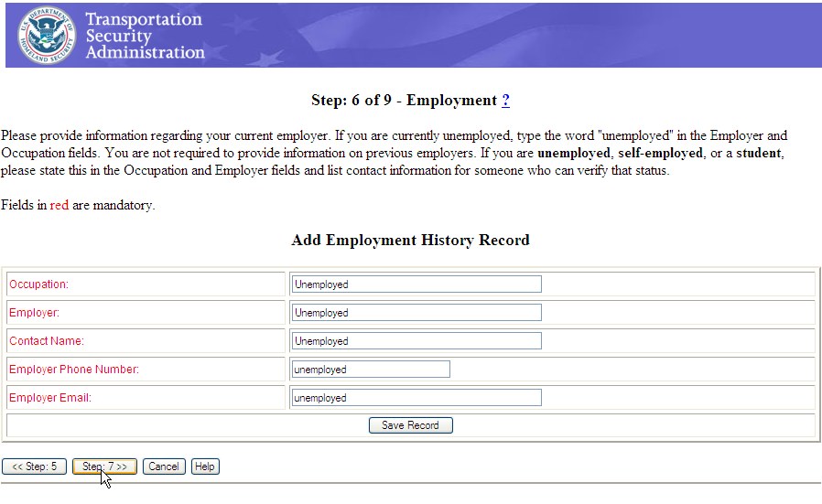
Task: Click the Transportation Security Administration title
Action: [145, 36]
